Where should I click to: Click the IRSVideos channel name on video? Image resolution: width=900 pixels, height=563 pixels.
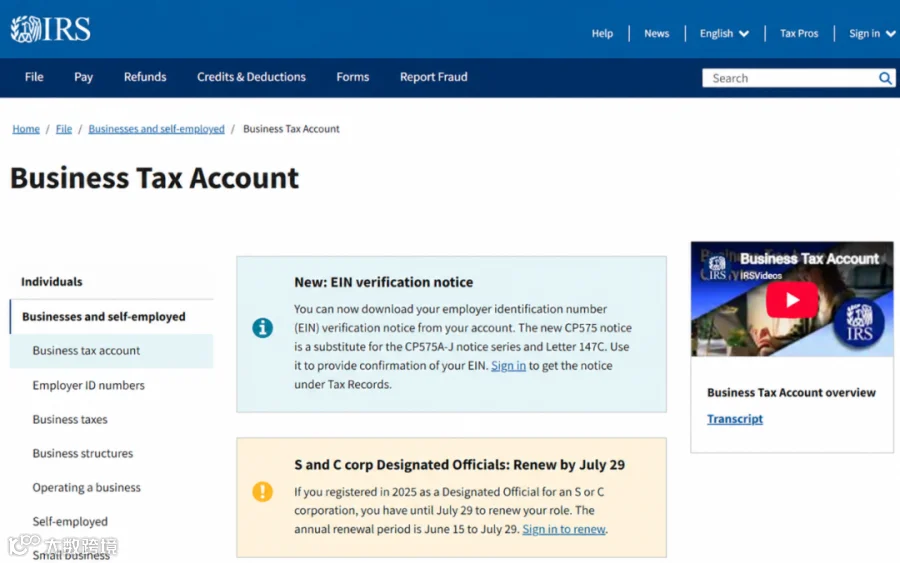coord(761,275)
